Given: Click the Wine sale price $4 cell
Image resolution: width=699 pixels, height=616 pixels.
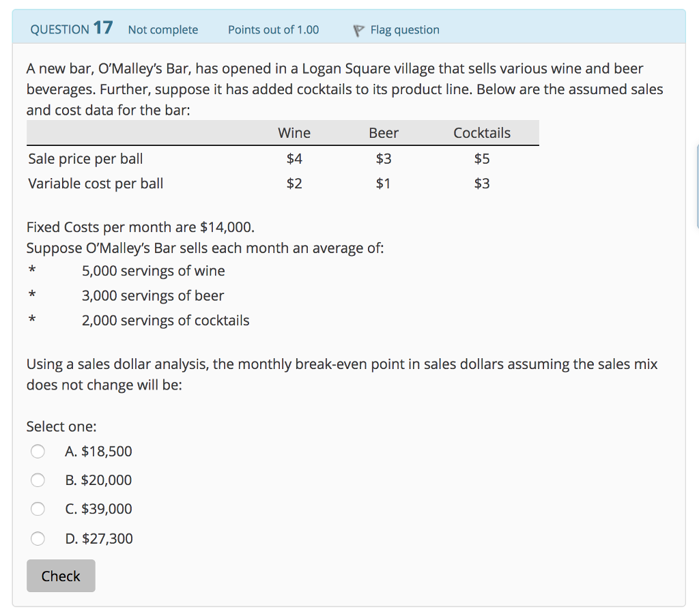Looking at the screenshot, I should click(x=294, y=158).
